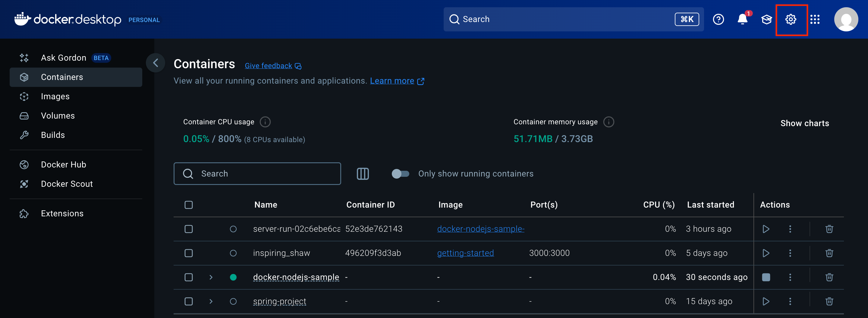Open Ask Gordon in sidebar
Viewport: 868px width, 318px height.
76,58
